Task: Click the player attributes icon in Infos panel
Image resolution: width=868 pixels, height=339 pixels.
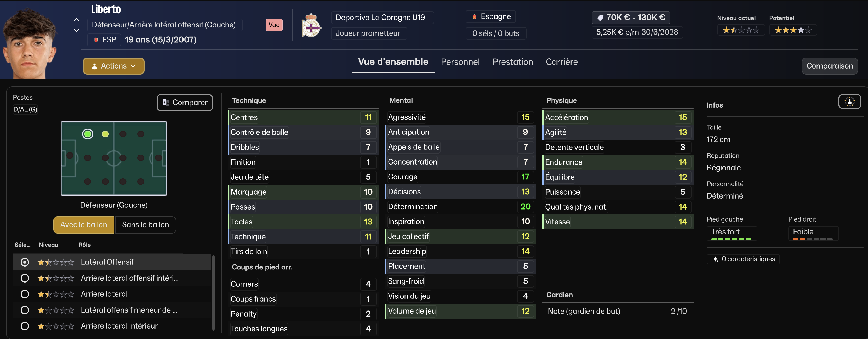Action: [x=849, y=101]
